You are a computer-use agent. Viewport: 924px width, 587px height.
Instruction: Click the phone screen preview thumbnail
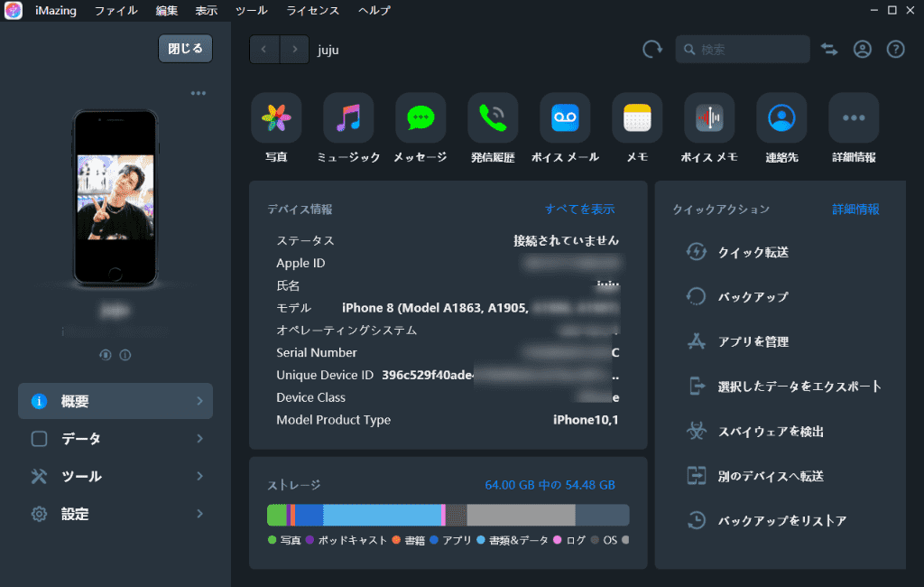pos(115,197)
